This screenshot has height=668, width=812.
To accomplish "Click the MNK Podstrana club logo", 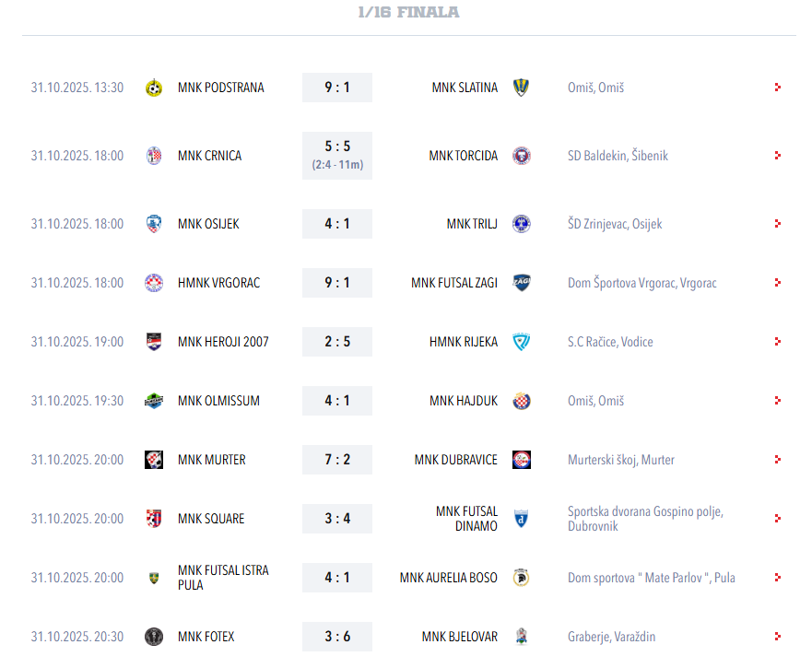I will coord(154,88).
